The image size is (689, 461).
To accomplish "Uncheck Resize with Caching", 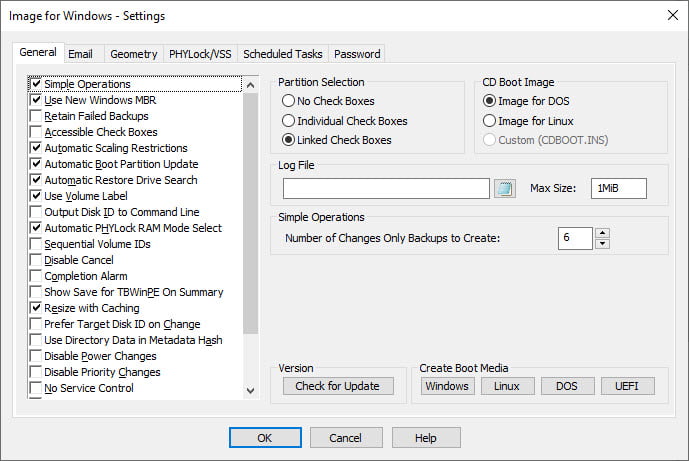I will [x=36, y=308].
